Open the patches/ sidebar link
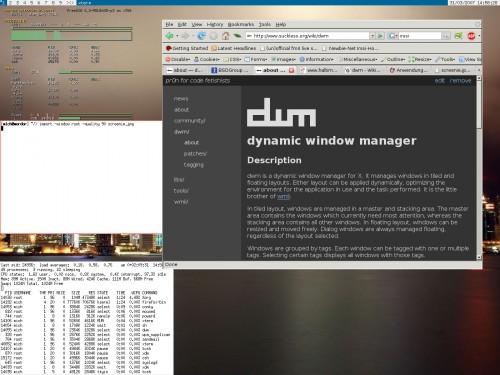The image size is (500, 375). 195,154
